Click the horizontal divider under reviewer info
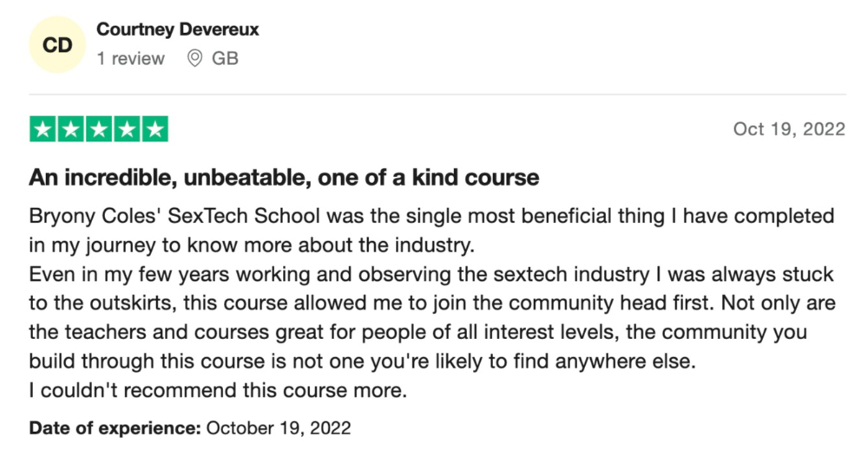868x450 pixels. coord(437,94)
